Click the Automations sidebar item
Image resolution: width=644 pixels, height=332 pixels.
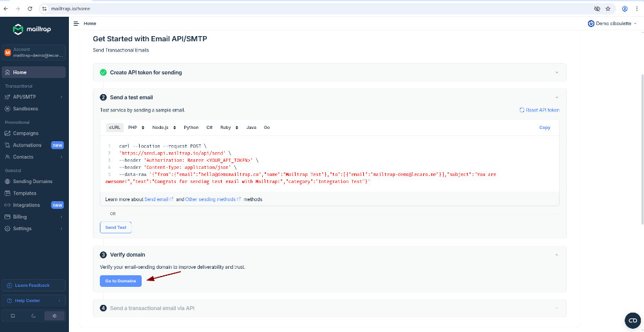(27, 145)
